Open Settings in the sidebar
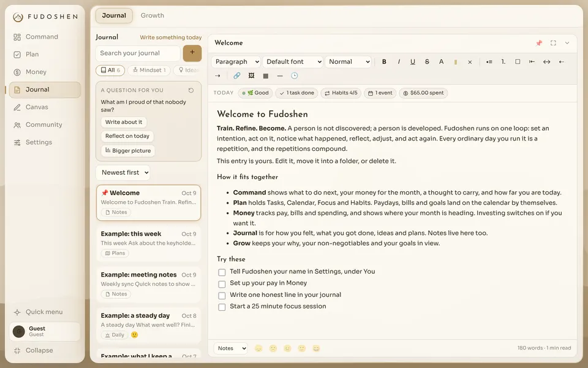Viewport: 588px width, 368px height. [45, 142]
